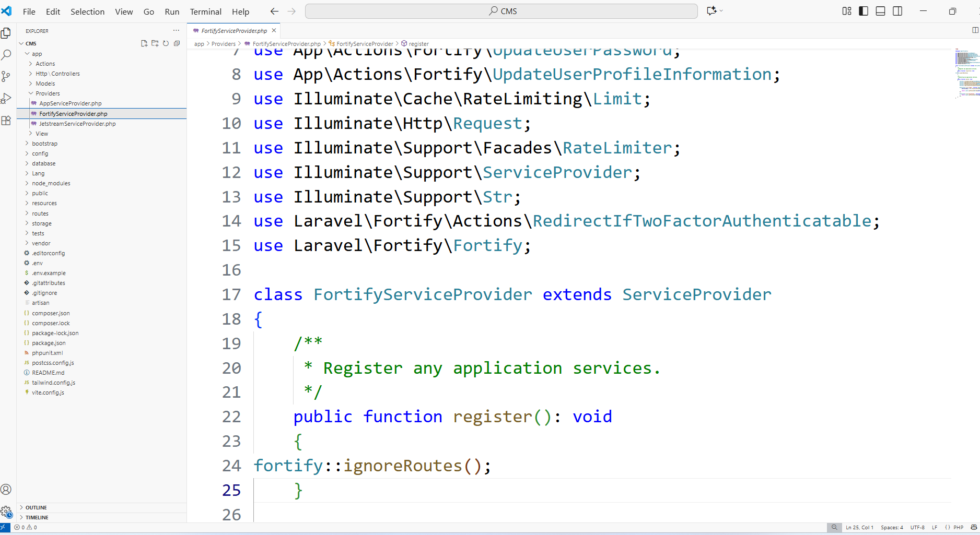Open the Source Control view
This screenshot has height=535, width=980.
[x=6, y=77]
